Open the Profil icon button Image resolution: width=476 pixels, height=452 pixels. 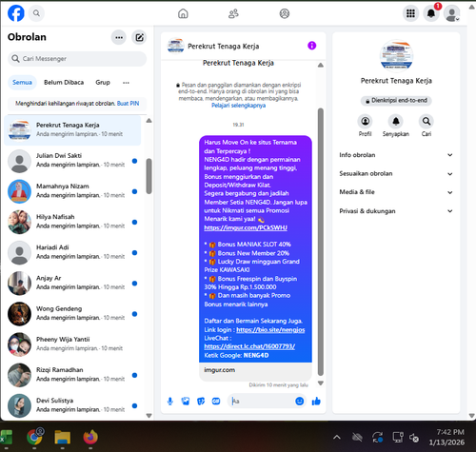(x=366, y=121)
